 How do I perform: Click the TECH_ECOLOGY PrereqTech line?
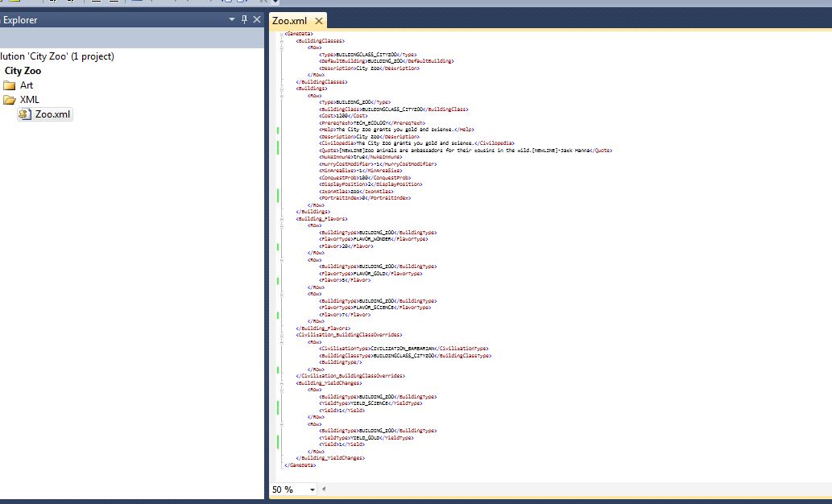click(372, 122)
